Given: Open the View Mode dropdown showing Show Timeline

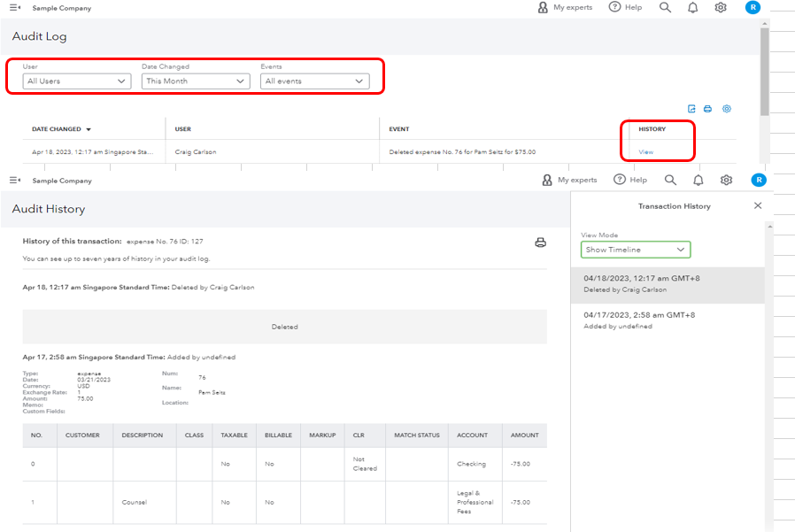Looking at the screenshot, I should [x=636, y=250].
